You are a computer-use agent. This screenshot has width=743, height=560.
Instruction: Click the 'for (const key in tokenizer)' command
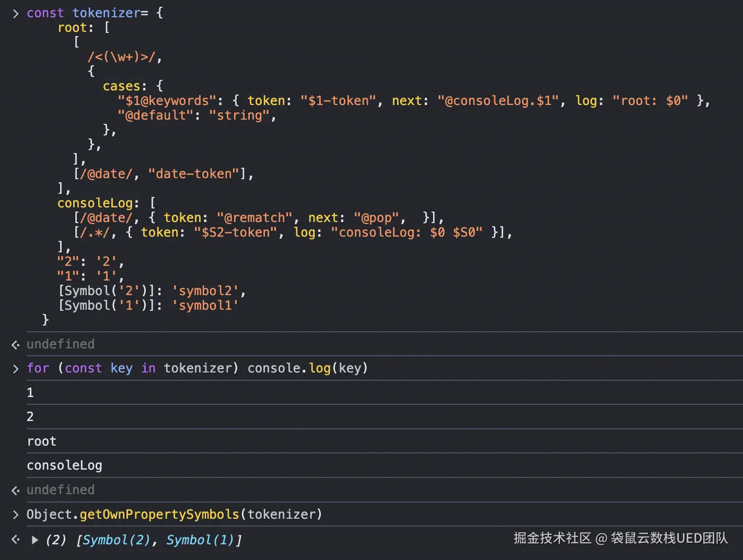(x=198, y=368)
